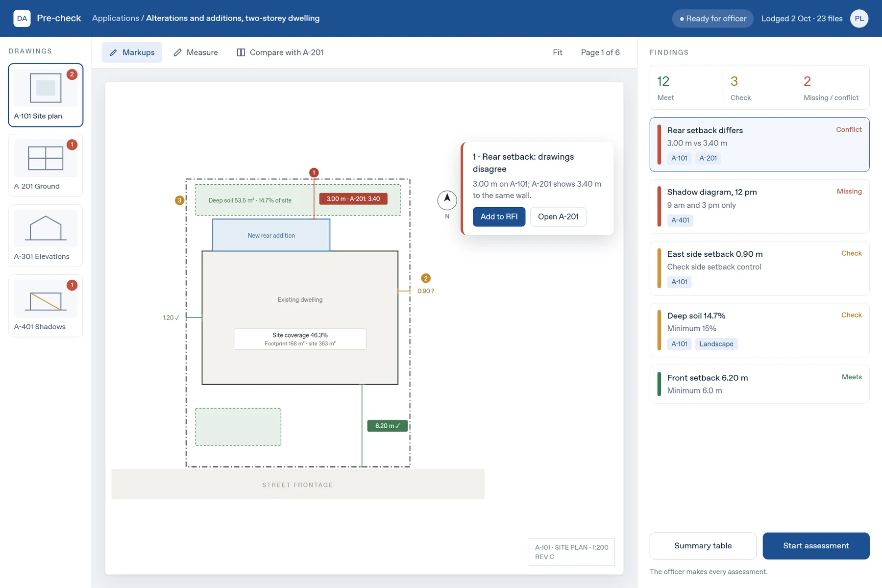Screen dimensions: 882x588
Task: Click A-101 tag in East side setback finding
Action: 679,282
